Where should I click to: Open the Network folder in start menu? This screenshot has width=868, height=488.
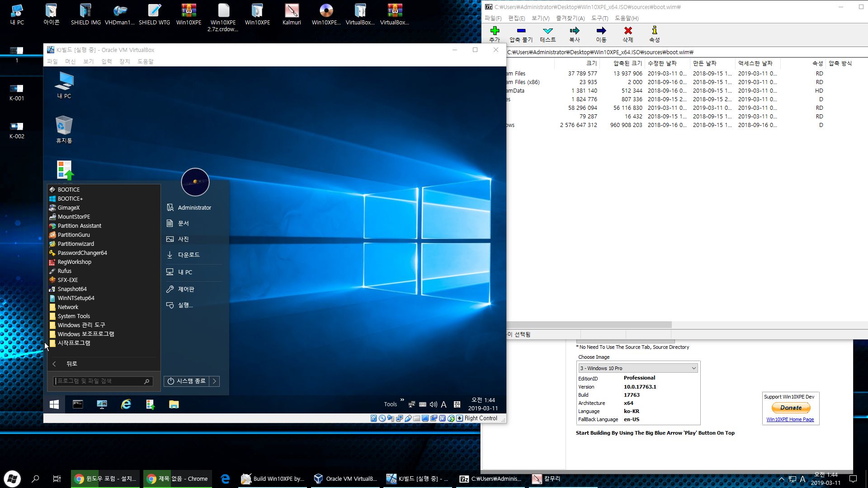[68, 307]
